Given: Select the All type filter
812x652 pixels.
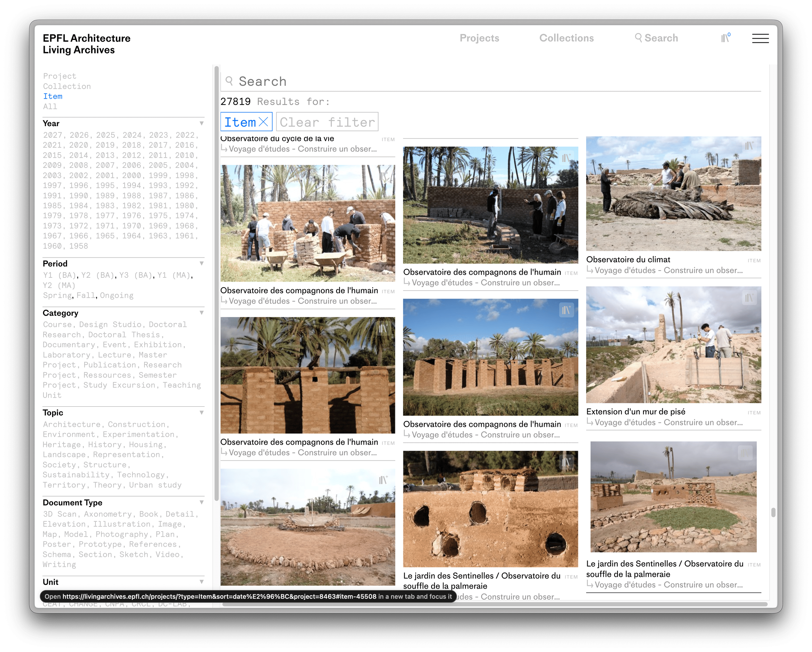Looking at the screenshot, I should coord(50,107).
